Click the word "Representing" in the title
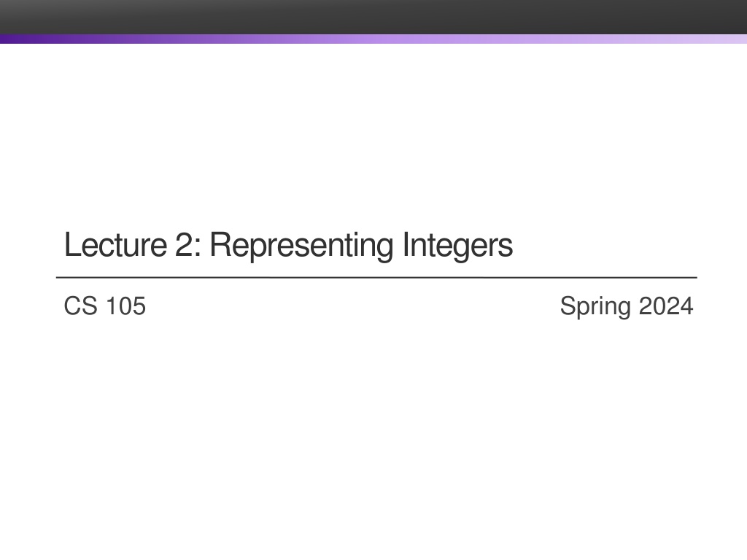 pyautogui.click(x=302, y=246)
